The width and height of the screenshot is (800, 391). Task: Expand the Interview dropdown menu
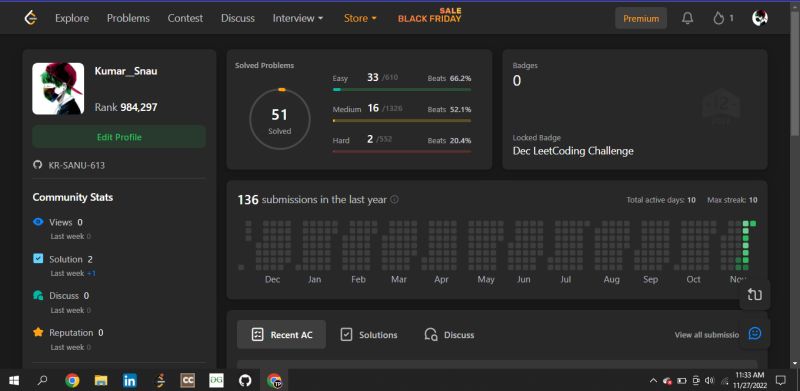click(x=298, y=18)
